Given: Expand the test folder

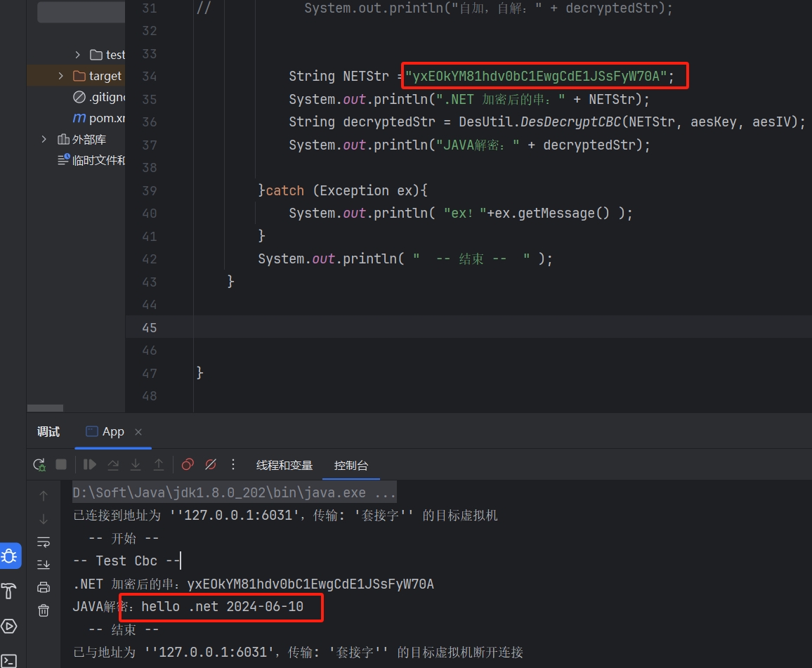Looking at the screenshot, I should click(x=78, y=55).
